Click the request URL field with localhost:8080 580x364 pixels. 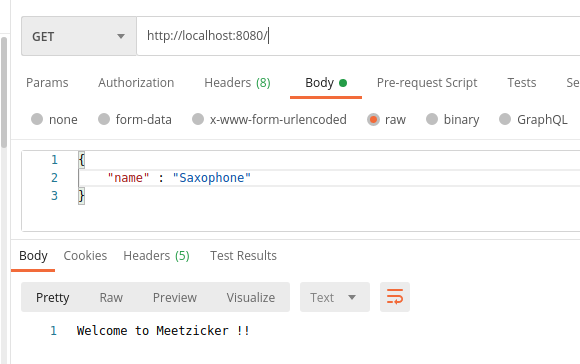358,36
